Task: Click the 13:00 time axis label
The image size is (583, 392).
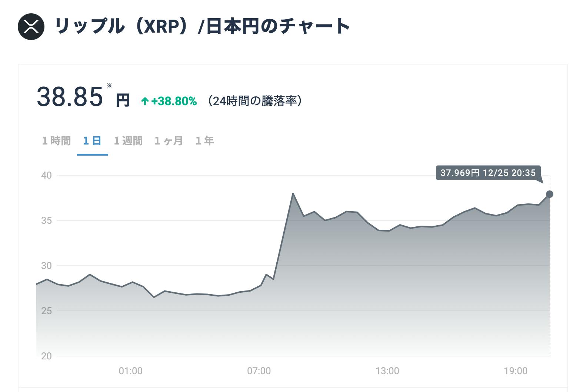Action: pyautogui.click(x=387, y=371)
